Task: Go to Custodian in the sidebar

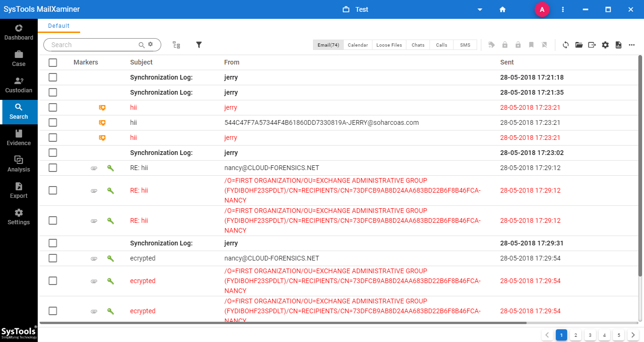Action: 19,85
